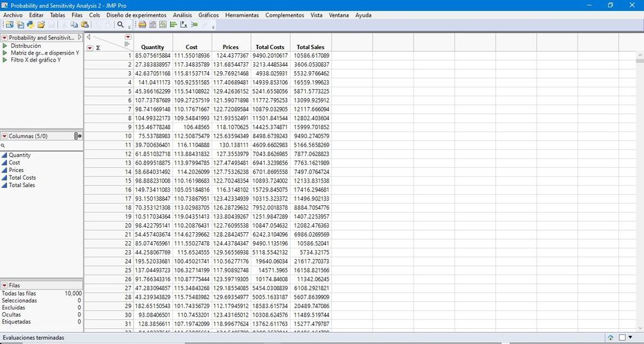Open the red triangle menu for table name

tap(5, 38)
